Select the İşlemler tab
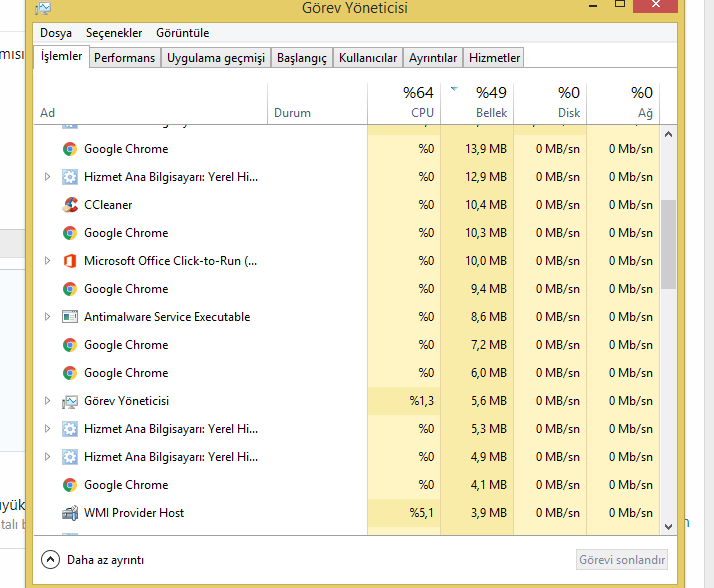This screenshot has height=588, width=714. point(61,56)
